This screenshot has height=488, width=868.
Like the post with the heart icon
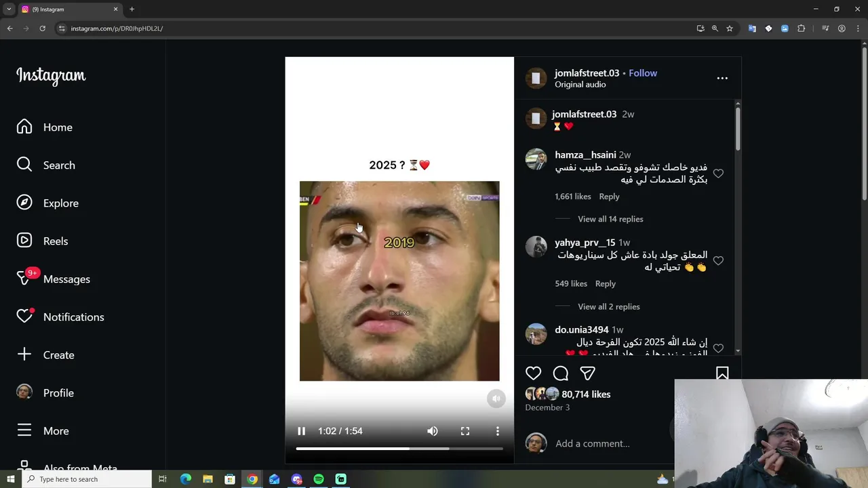coord(534,373)
